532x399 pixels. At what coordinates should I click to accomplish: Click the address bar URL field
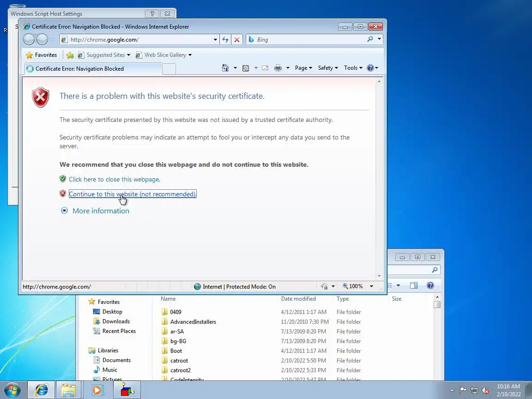pos(140,40)
